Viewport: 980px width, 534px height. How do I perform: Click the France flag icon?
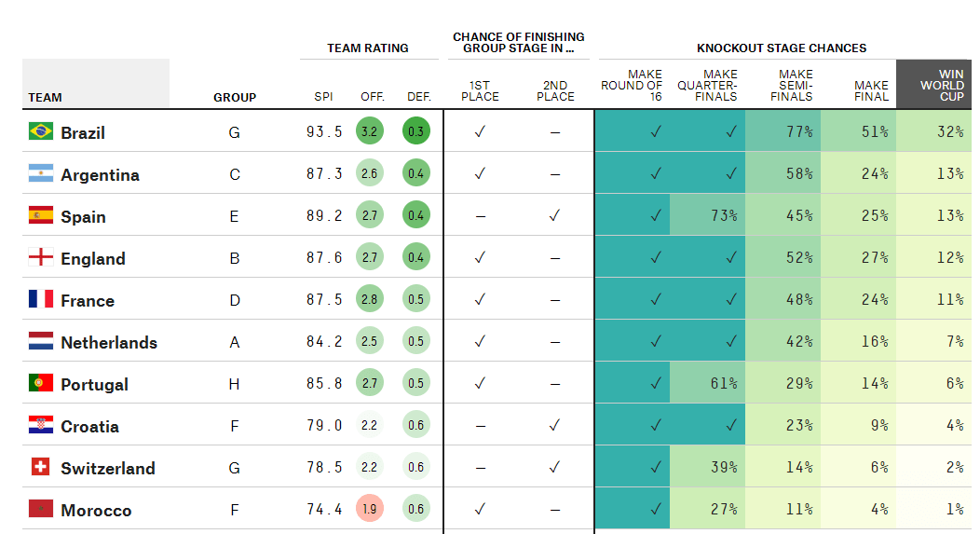coord(41,299)
